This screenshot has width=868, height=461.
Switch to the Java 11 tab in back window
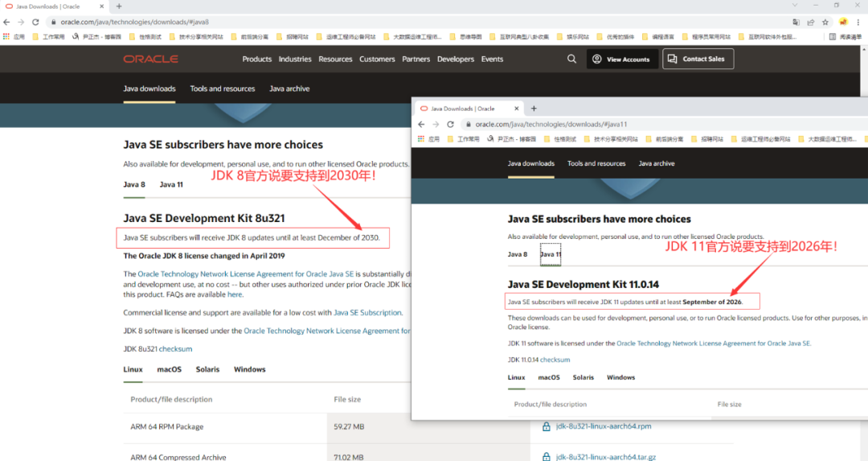pyautogui.click(x=171, y=184)
